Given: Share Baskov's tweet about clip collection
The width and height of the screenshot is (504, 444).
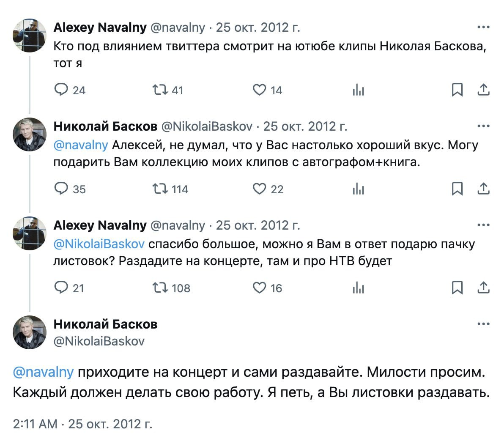Looking at the screenshot, I should pos(483,189).
